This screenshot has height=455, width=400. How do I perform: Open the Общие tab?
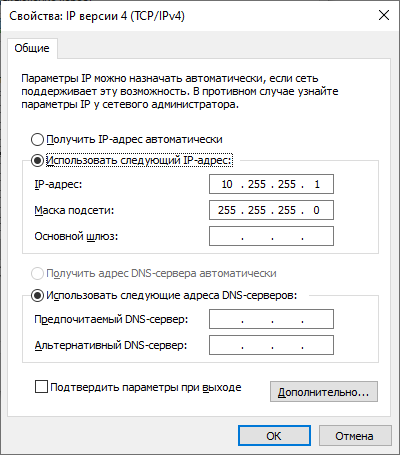pos(32,48)
